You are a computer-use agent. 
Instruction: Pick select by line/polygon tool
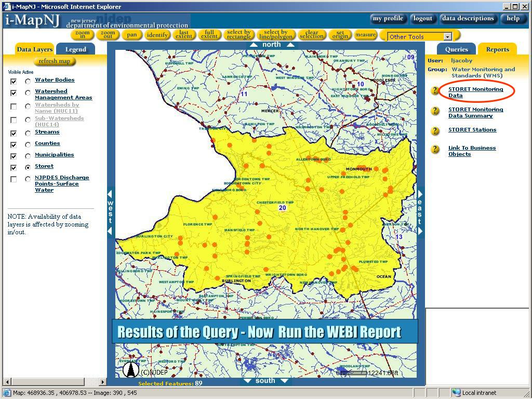point(275,35)
